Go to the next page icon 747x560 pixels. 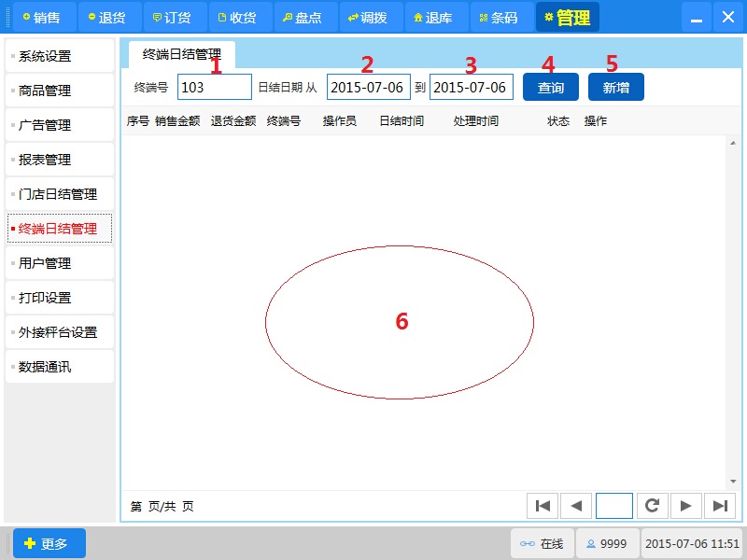pyautogui.click(x=686, y=506)
